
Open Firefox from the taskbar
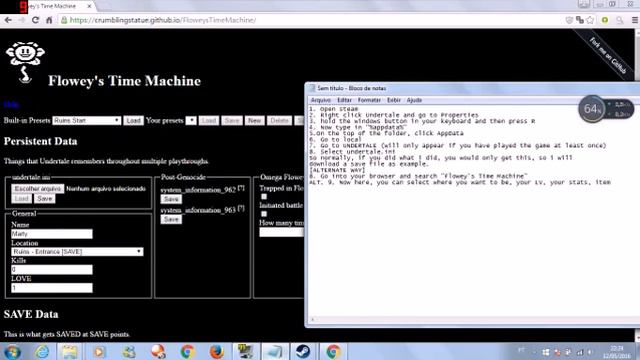tap(216, 351)
